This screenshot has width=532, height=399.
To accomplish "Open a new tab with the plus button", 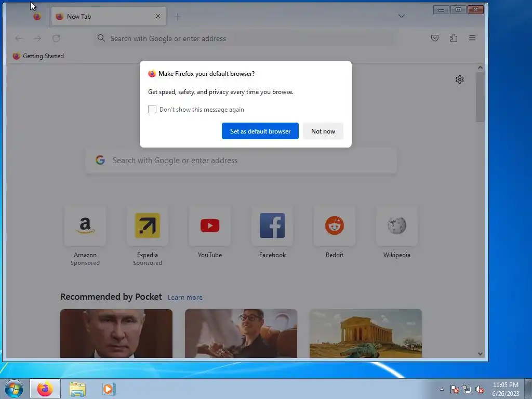I will click(x=177, y=17).
